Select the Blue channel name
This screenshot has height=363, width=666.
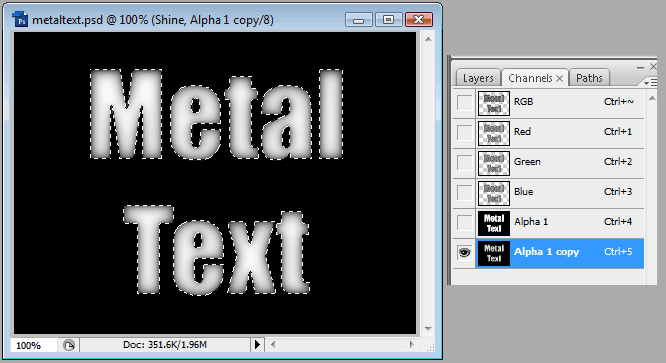523,192
